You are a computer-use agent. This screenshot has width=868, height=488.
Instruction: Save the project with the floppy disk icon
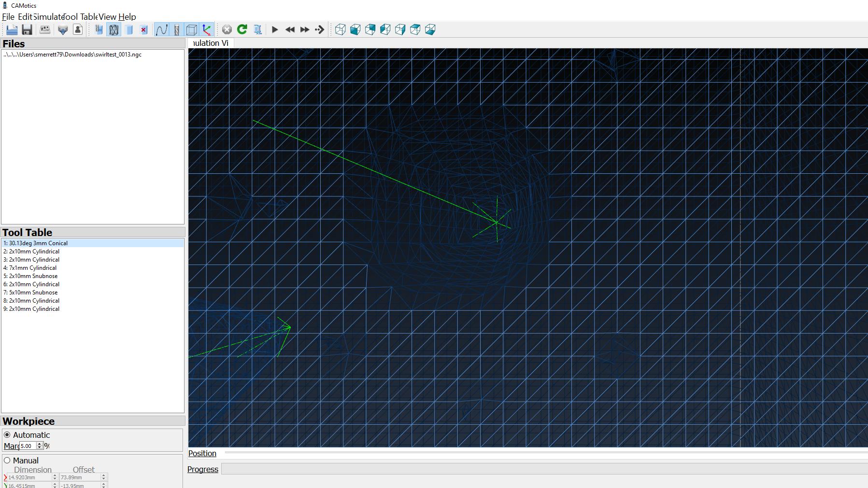point(27,30)
